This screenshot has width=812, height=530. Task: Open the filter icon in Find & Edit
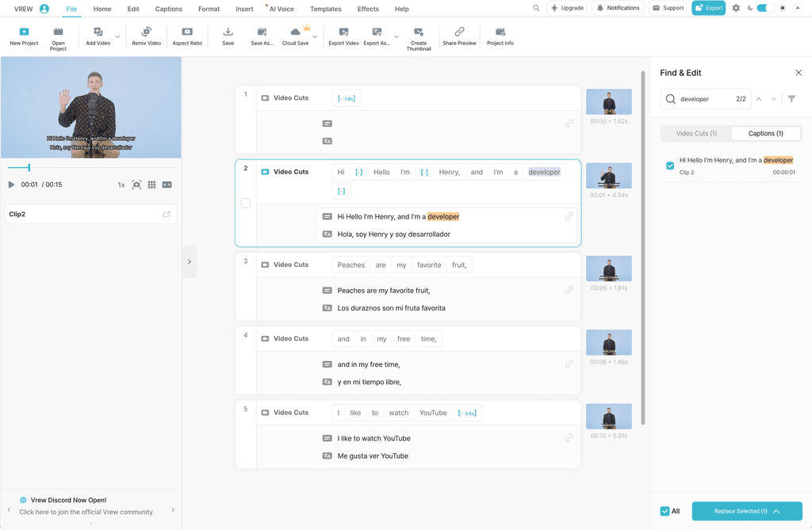pyautogui.click(x=791, y=99)
